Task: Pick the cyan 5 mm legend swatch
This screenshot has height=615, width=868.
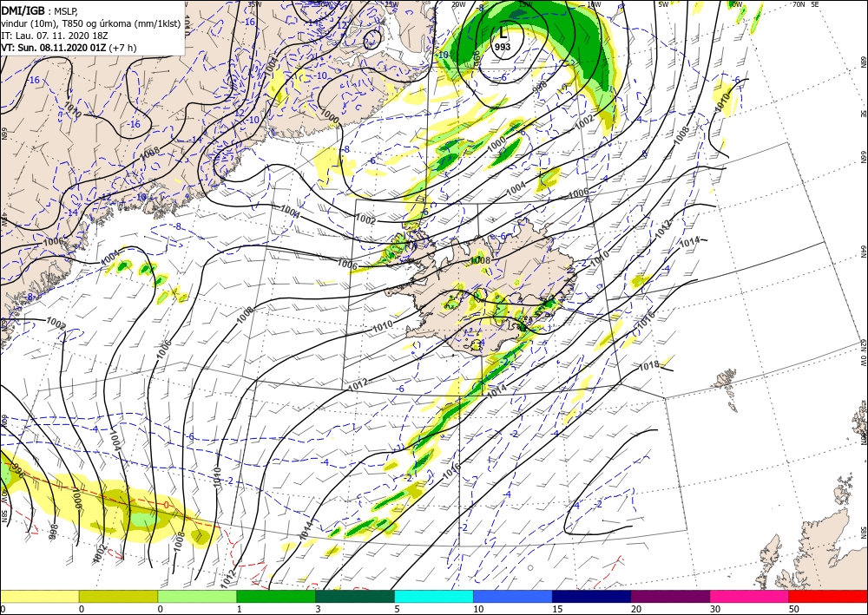Action: click(434, 596)
